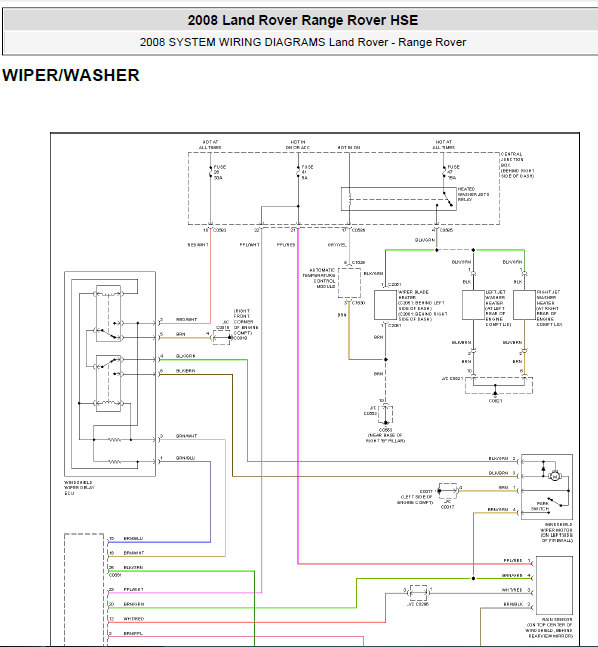Screen dimensions: 598x647
Task: Click the vertical magenta PPL/RED wire
Action: click(298, 396)
